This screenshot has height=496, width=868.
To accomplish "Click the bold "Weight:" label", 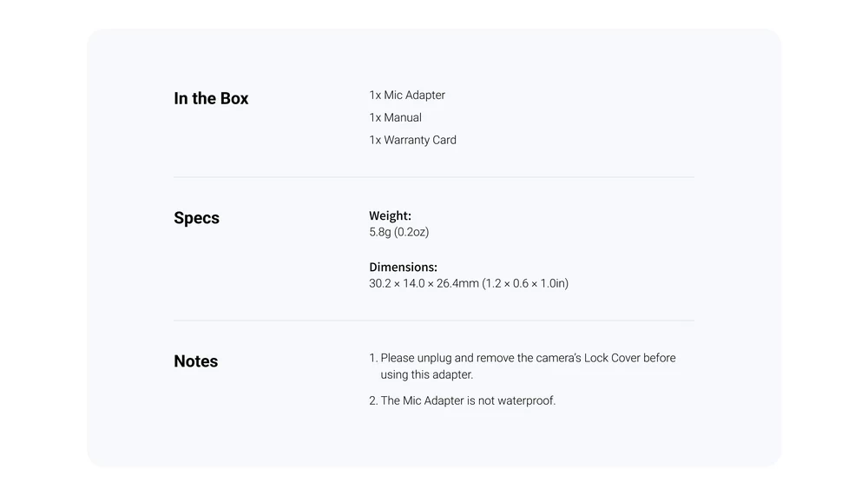I will tap(390, 216).
